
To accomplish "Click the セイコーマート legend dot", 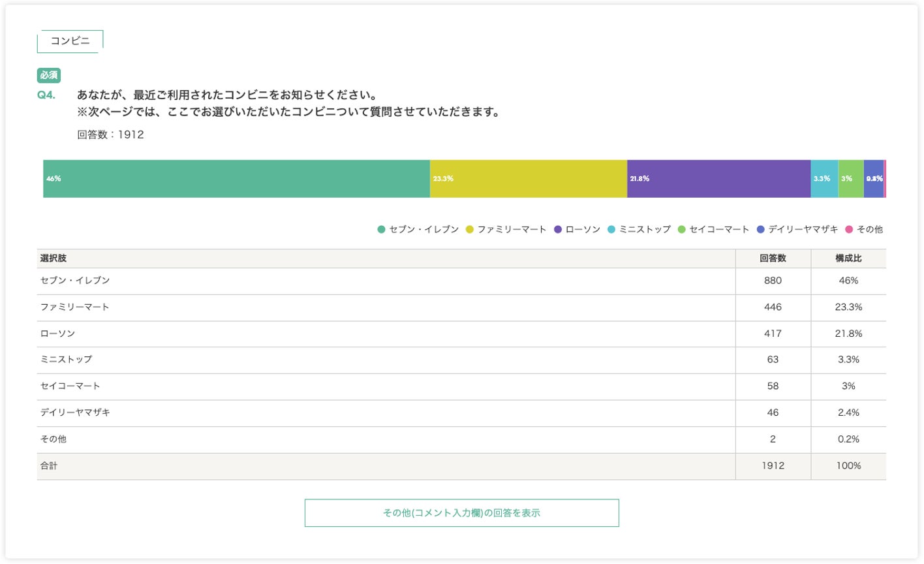I will coord(682,229).
